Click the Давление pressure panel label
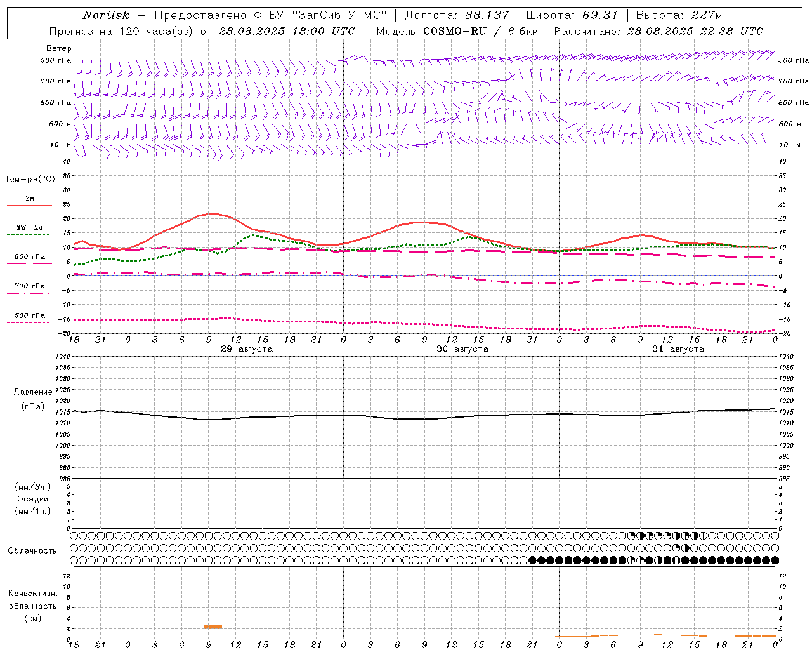Screen dimensions: 812x650 click(33, 392)
